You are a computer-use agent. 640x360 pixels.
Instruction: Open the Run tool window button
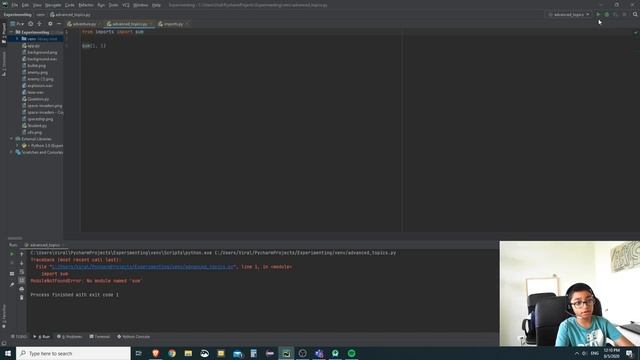pyautogui.click(x=41, y=337)
